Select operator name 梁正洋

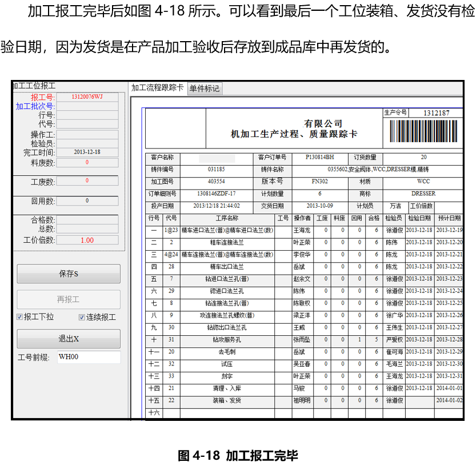coord(302,315)
